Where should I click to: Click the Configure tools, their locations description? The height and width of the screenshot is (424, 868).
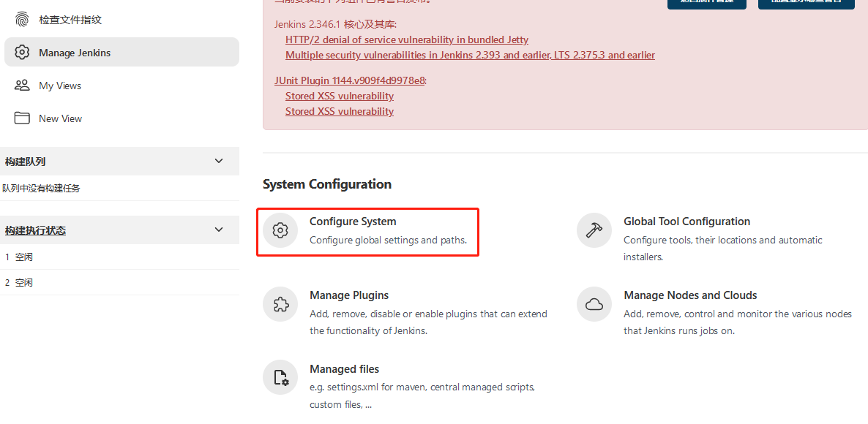[723, 249]
